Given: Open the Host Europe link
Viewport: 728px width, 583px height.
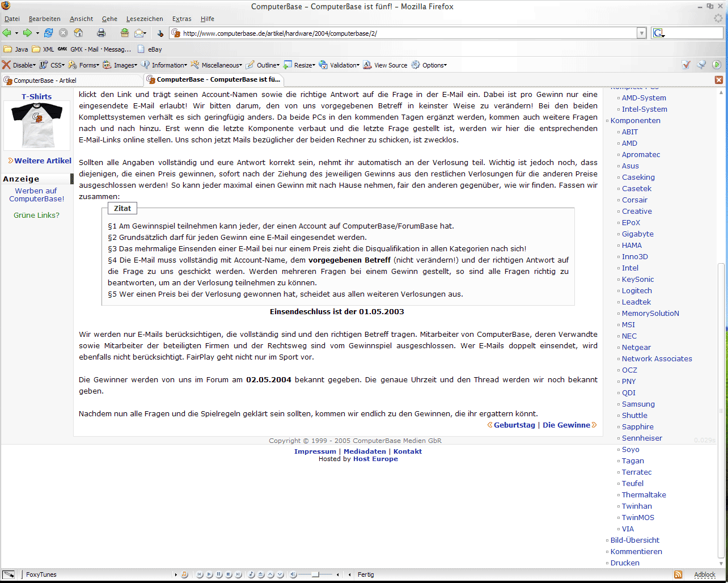Looking at the screenshot, I should [x=375, y=459].
